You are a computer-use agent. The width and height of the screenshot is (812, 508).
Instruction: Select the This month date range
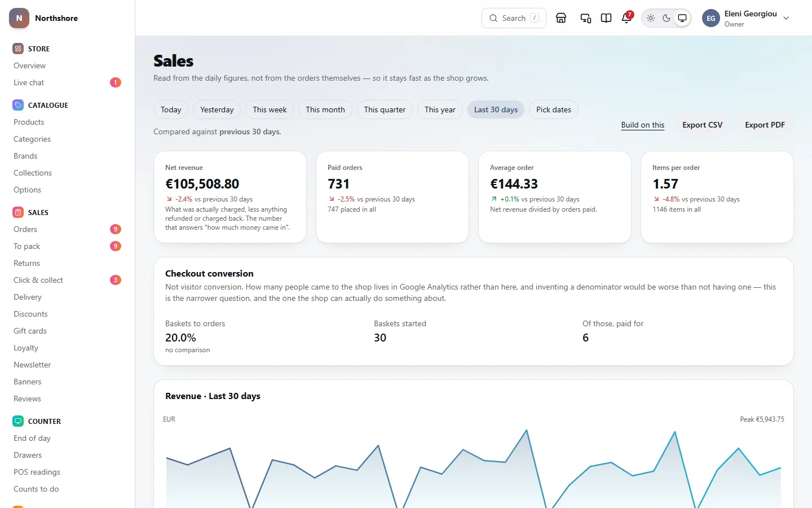click(x=325, y=110)
